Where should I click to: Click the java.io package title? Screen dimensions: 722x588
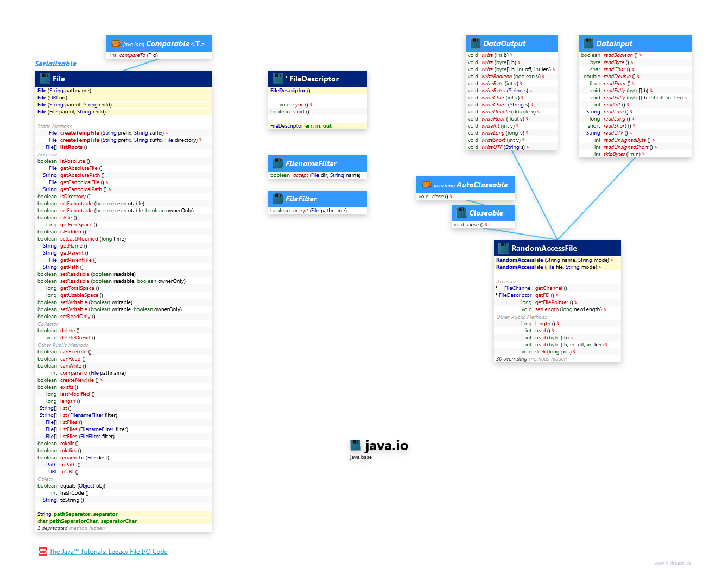tap(387, 446)
